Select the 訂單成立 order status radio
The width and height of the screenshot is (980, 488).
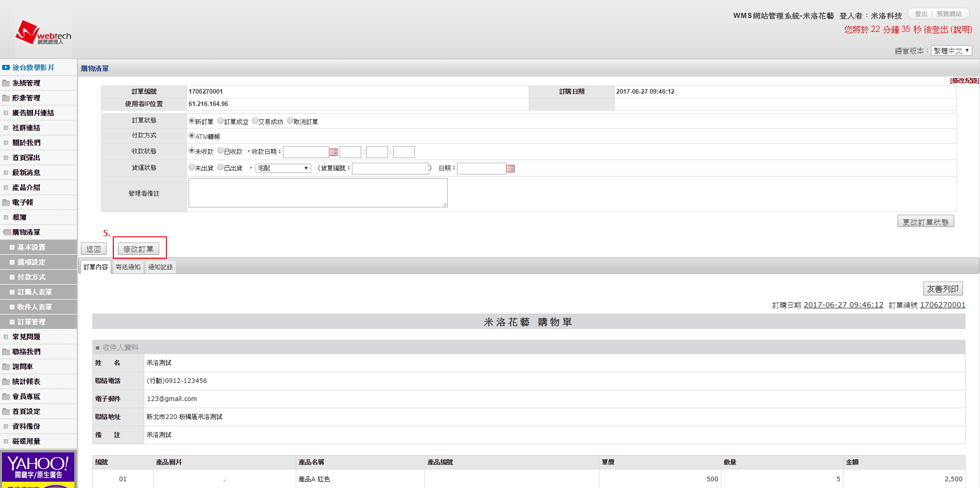tap(221, 121)
